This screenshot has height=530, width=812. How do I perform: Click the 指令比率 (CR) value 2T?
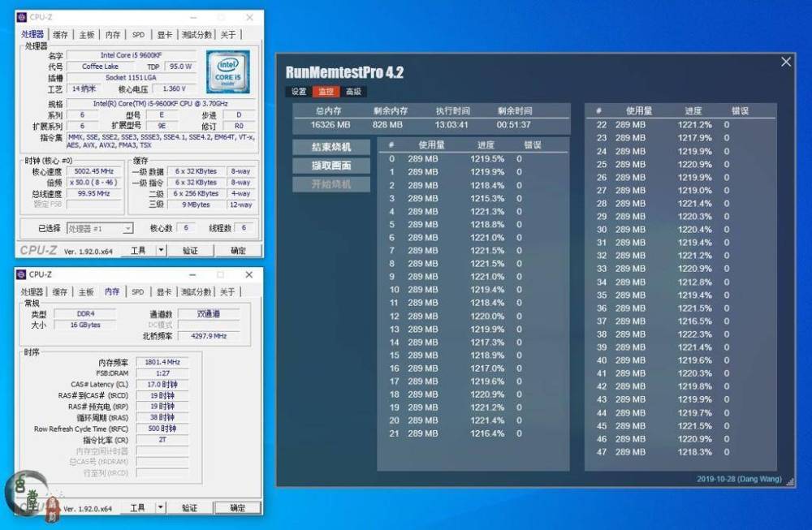click(162, 440)
